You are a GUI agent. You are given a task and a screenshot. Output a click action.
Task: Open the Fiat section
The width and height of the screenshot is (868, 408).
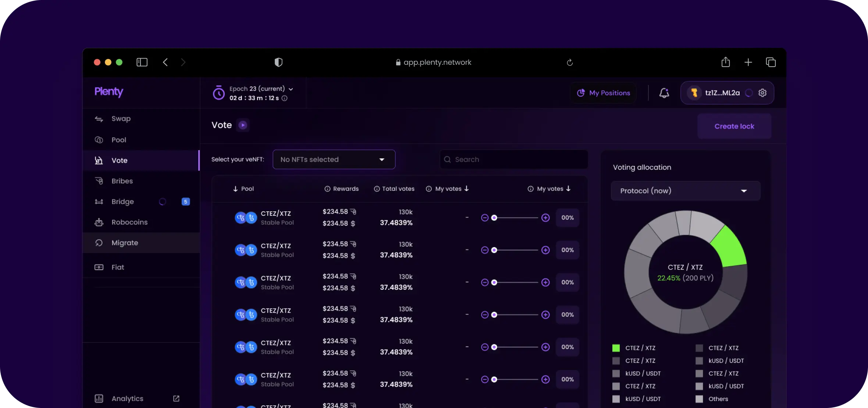(117, 267)
